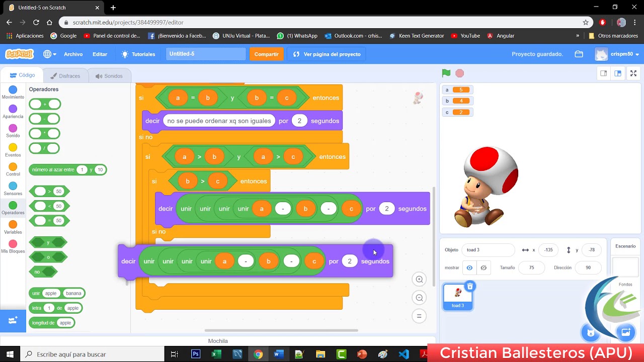
Task: Switch to small stage layout
Action: (x=603, y=73)
